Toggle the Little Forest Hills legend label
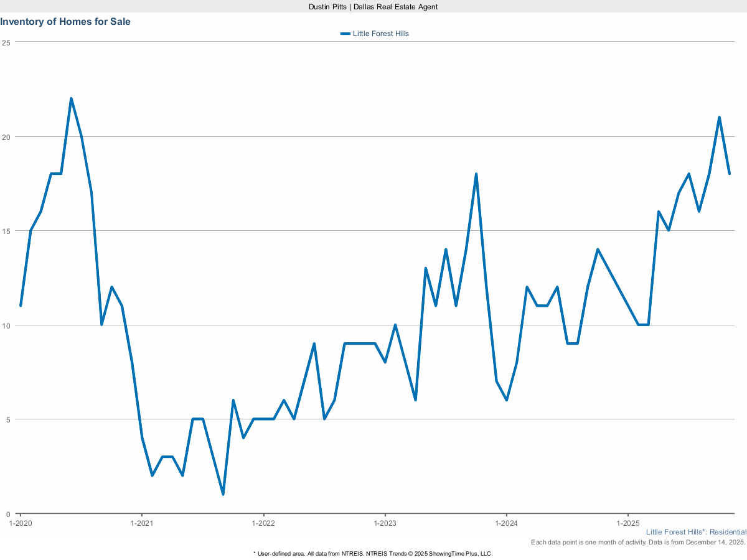Viewport: 747px width, 560px height. 380,34
